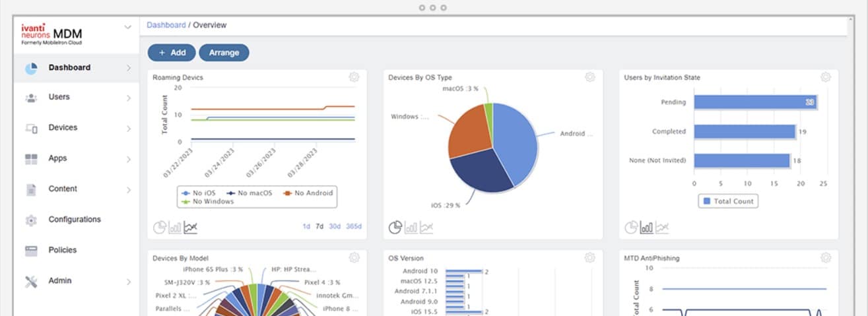Screen dimensions: 868x316
Task: Switch Roaming Devics widget to pie chart view
Action: 160,228
